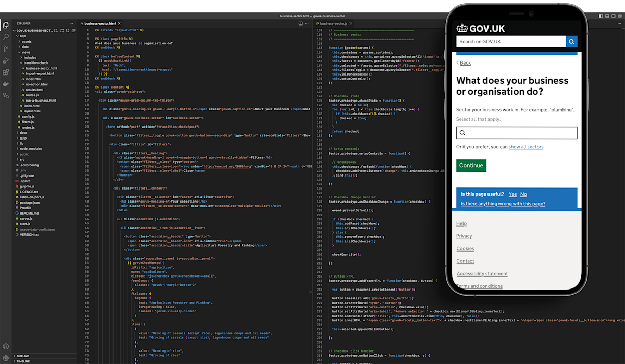
Task: Click the show all sectors link
Action: coord(526,147)
